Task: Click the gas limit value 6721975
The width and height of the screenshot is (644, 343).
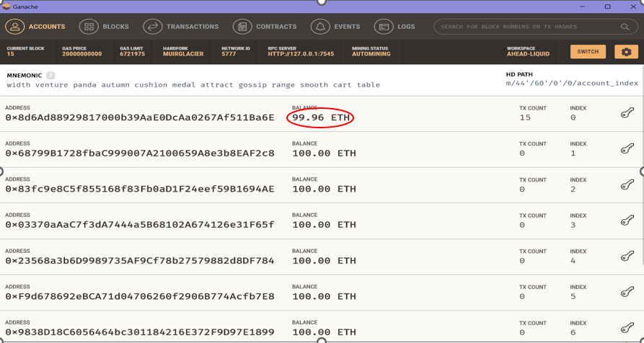Action: coord(132,54)
